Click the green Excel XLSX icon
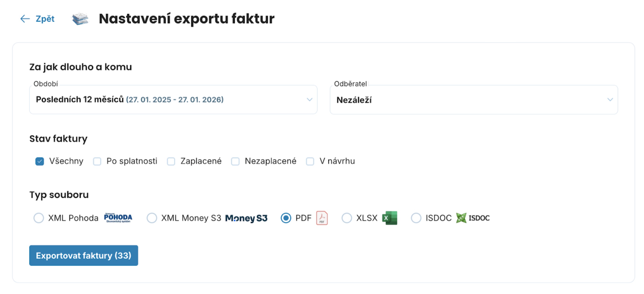The image size is (644, 294). pyautogui.click(x=390, y=218)
